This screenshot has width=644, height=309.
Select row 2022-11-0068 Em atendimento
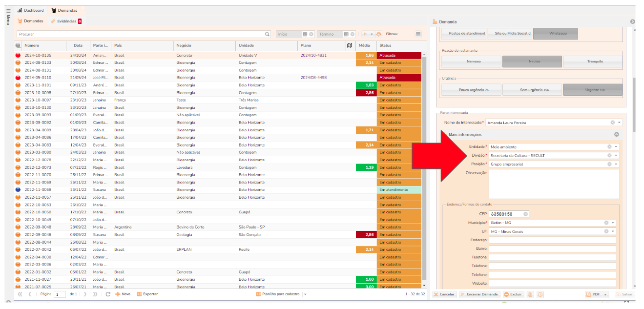217,189
